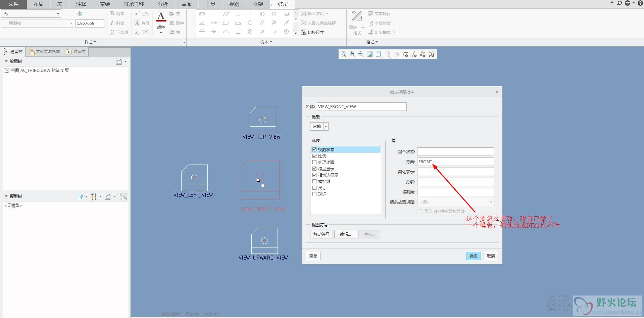Screen dimensions: 644x318
Task: Open the 文件 menu
Action: tap(13, 4)
